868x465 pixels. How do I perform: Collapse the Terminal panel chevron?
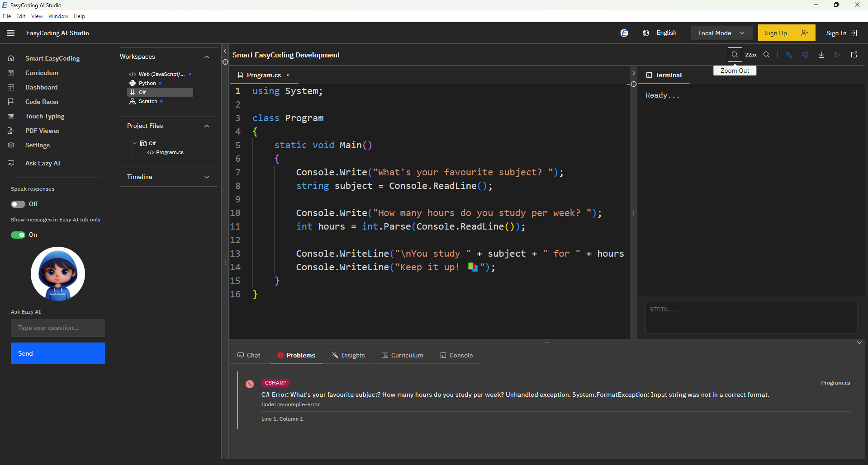(633, 73)
